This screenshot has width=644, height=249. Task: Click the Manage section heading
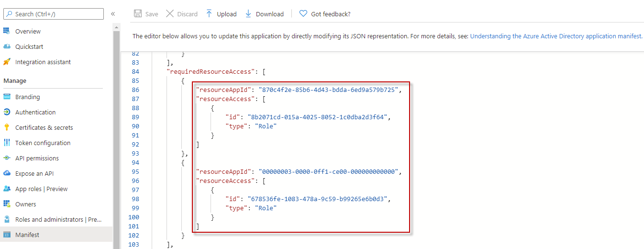coord(15,80)
